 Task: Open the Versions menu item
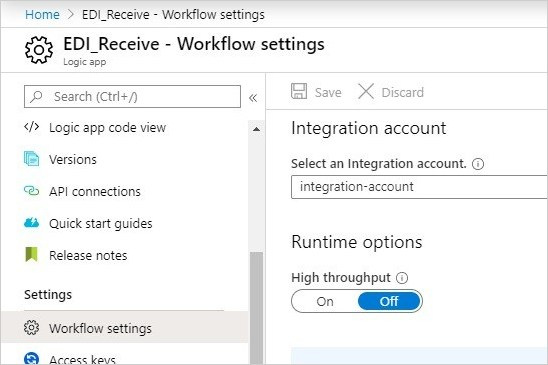tap(73, 160)
